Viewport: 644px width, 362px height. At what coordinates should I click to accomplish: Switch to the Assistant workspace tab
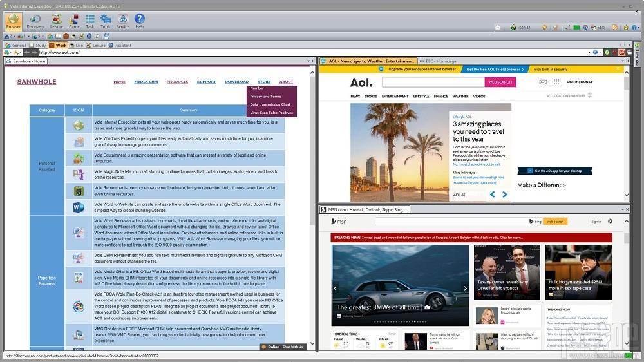[120, 45]
